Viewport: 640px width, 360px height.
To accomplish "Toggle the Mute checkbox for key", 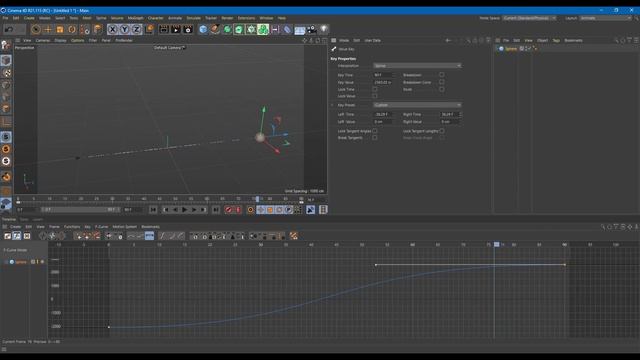I will pos(442,89).
